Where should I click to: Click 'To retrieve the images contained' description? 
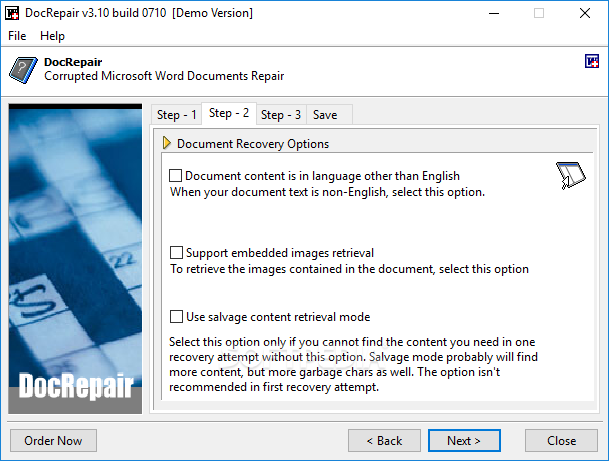(350, 269)
